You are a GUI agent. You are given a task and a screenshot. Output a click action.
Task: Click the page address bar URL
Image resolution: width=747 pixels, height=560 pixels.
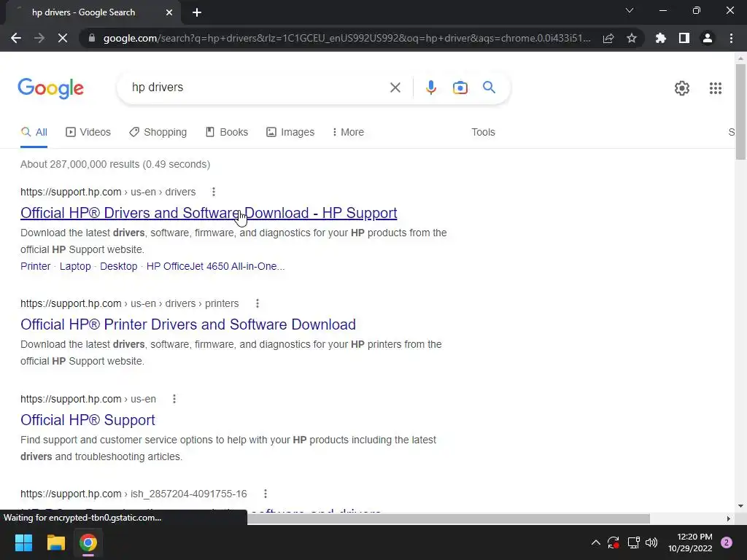[x=347, y=38]
